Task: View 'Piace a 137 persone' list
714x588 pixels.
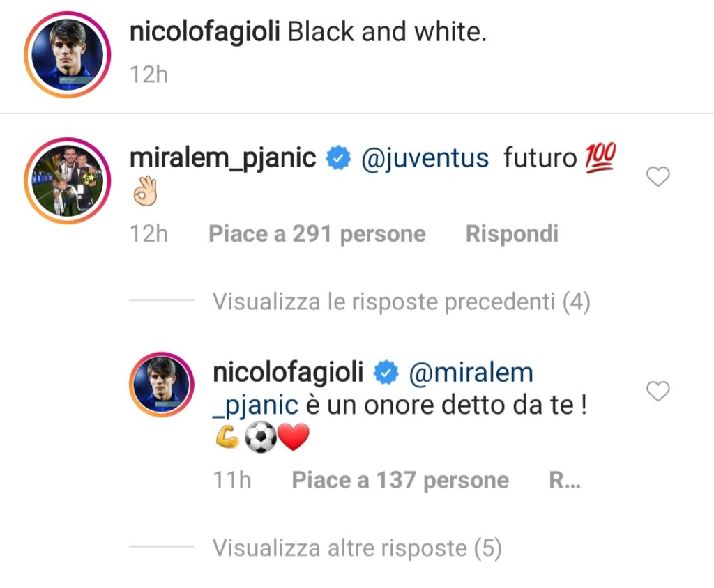Action: pyautogui.click(x=400, y=479)
